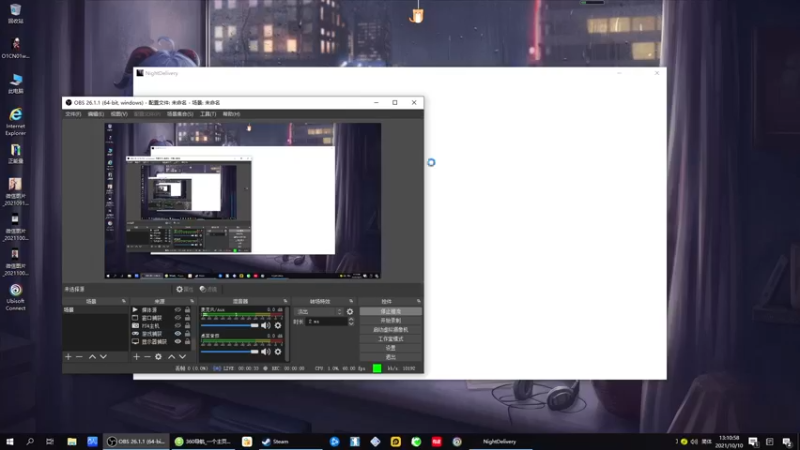Click the transition duration field
This screenshot has height=450, width=800.
pyautogui.click(x=327, y=321)
